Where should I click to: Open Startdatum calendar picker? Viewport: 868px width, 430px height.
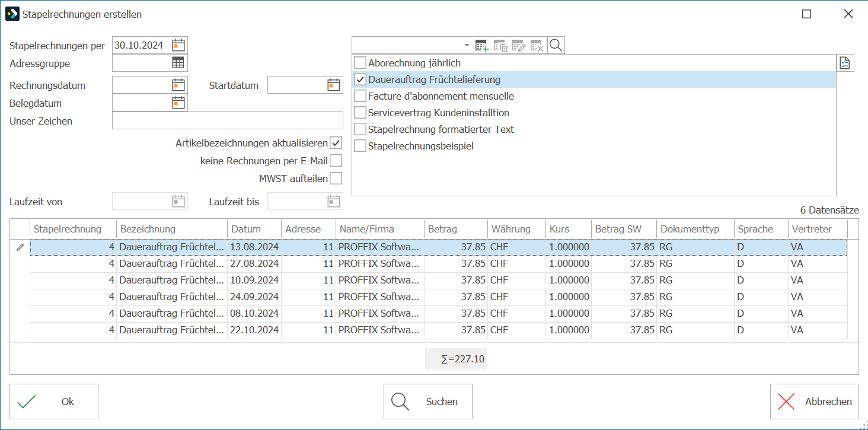[334, 85]
